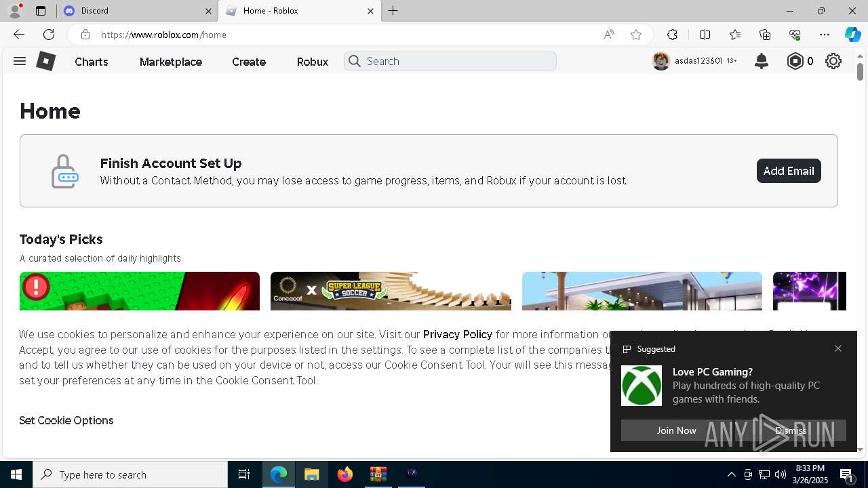Open the Action Center notifications
The width and height of the screenshot is (868, 488).
click(847, 474)
